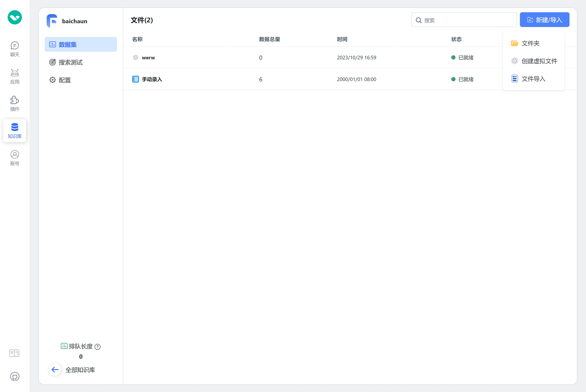Open the Chat (聊天) sidebar icon
Screen dimensions: 586x392
[x=15, y=49]
